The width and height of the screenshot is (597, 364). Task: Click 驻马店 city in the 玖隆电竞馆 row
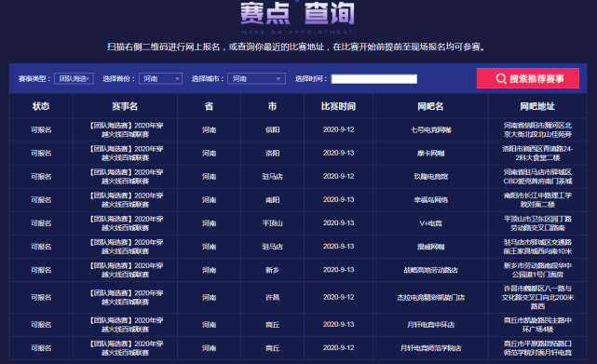point(272,177)
